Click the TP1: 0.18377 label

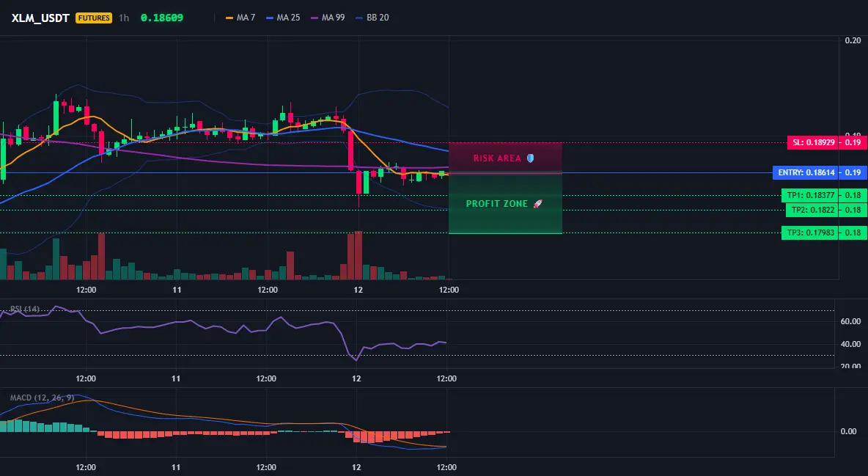click(x=810, y=195)
